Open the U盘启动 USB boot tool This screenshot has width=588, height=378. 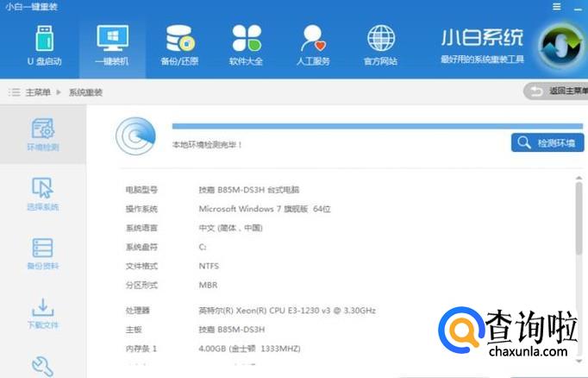[x=44, y=45]
